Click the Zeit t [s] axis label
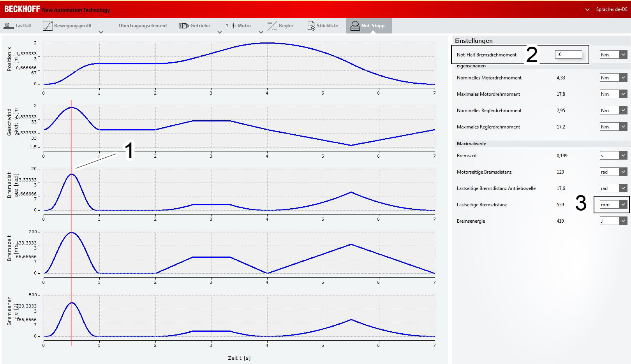 pyautogui.click(x=239, y=358)
